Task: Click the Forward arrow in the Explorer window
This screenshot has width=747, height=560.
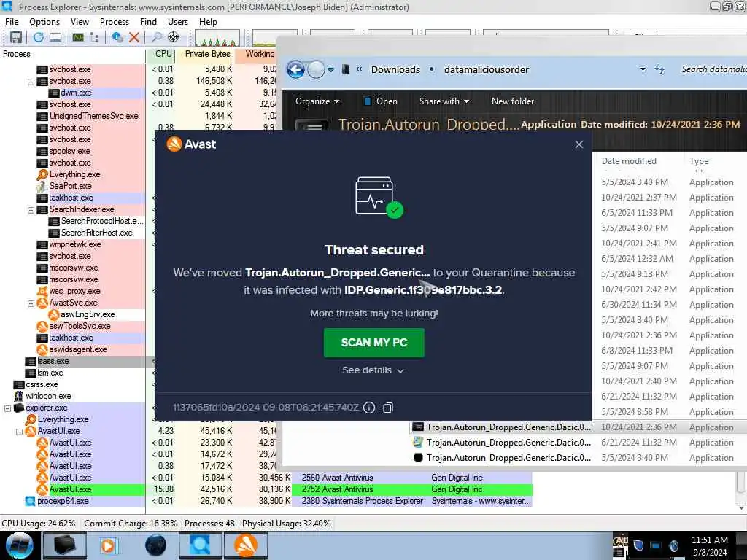Action: coord(316,69)
